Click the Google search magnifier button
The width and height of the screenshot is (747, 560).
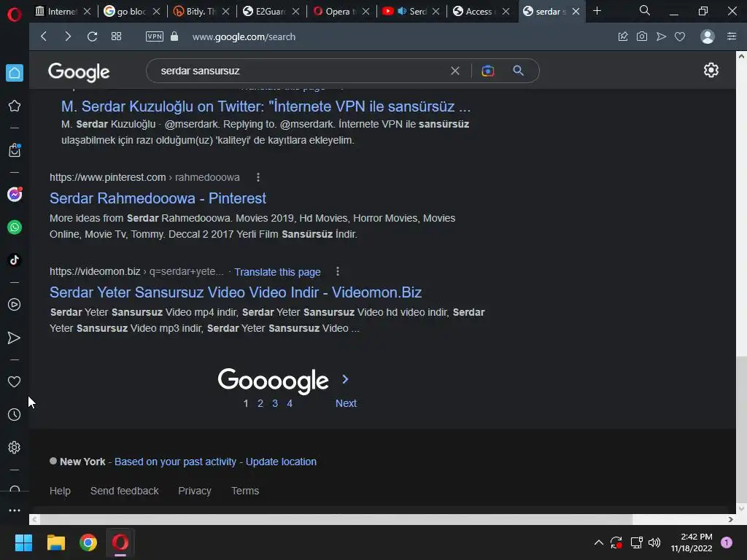pyautogui.click(x=519, y=71)
